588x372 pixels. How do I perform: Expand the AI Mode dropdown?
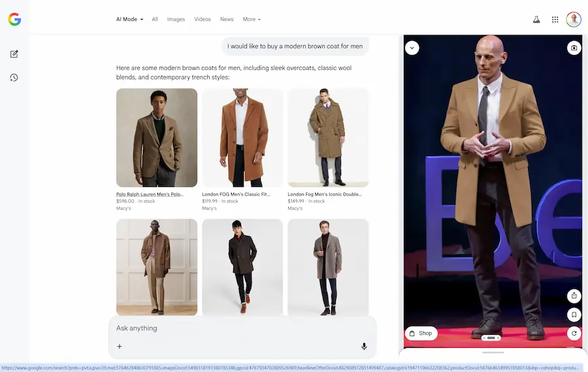point(129,20)
